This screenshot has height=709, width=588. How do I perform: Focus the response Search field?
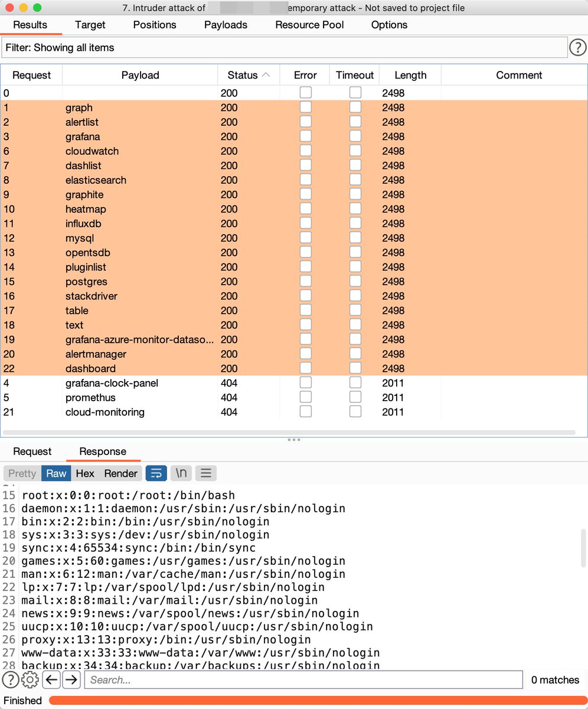[303, 680]
